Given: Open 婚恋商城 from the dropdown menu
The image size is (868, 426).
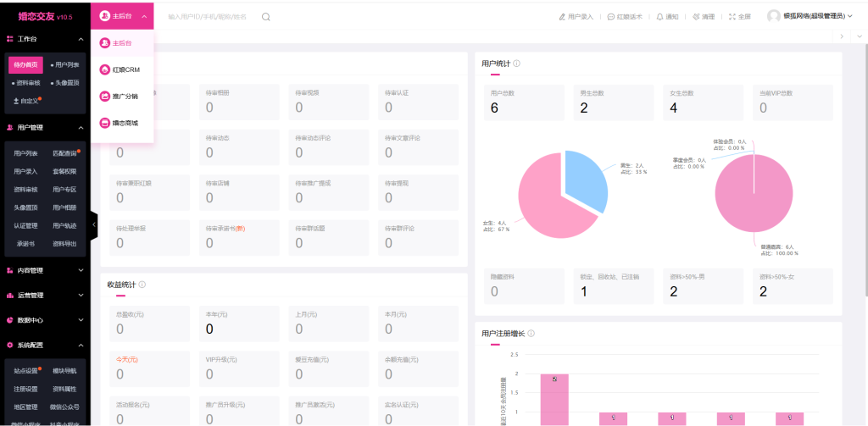Looking at the screenshot, I should click(x=124, y=123).
